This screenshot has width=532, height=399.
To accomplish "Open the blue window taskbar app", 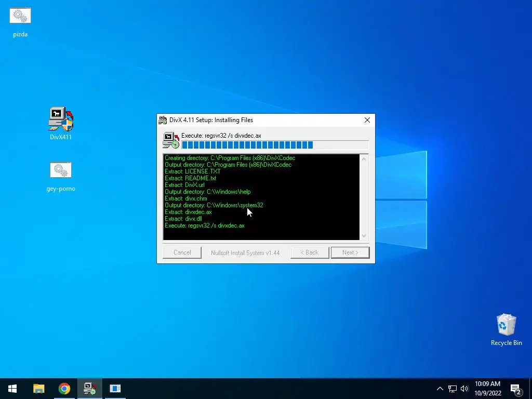I will (115, 389).
